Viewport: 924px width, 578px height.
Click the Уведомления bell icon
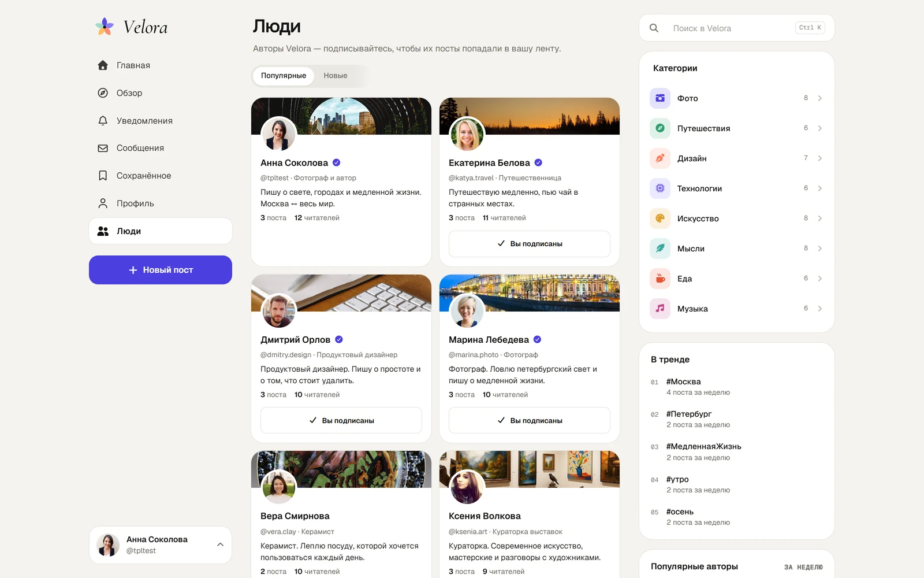[x=103, y=121]
